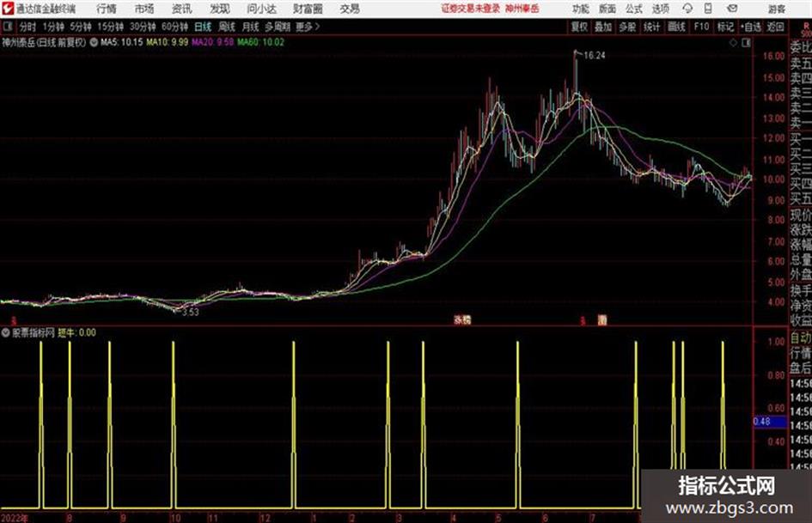Viewport: 812px width, 523px height.
Task: Open the mail message icon
Action: [x=732, y=9]
